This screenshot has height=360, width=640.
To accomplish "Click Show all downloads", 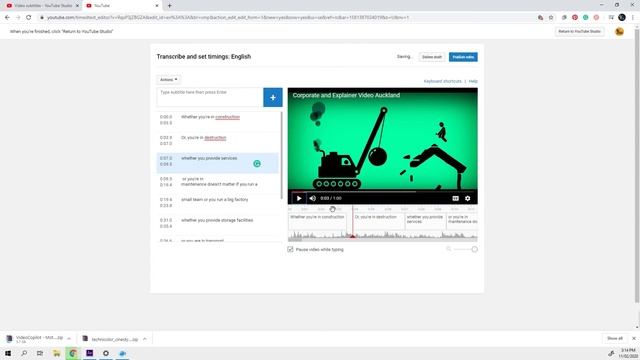I will (615, 338).
